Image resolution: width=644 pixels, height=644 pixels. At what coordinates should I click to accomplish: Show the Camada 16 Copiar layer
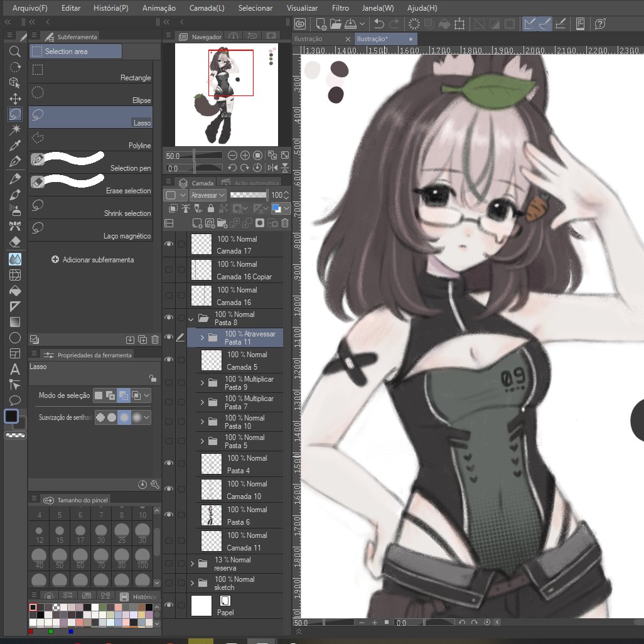[169, 269]
